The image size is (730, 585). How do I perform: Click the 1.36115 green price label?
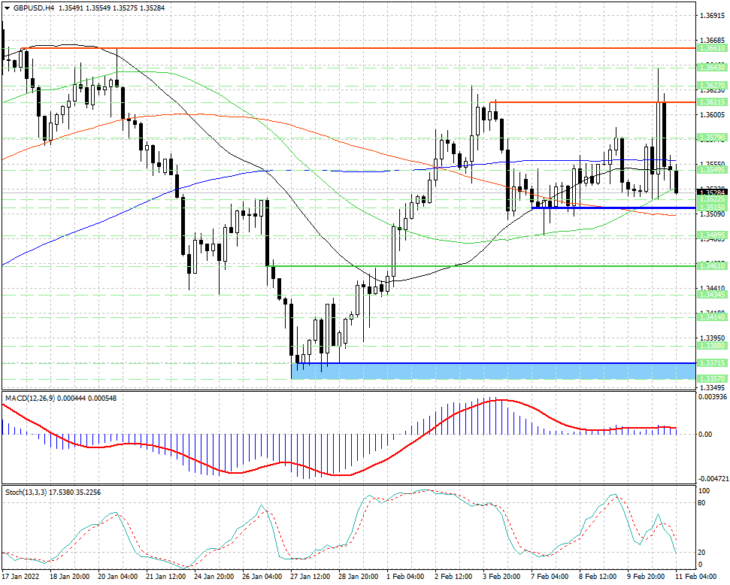(x=712, y=102)
